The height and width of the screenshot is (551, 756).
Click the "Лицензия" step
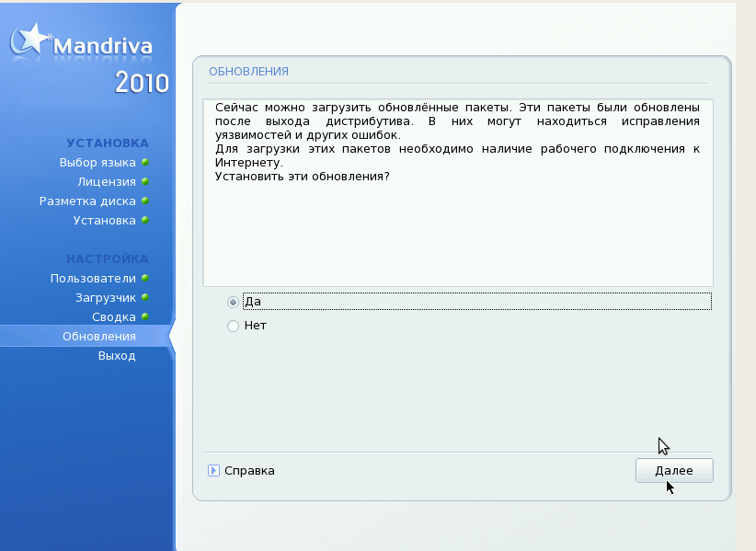(x=107, y=182)
